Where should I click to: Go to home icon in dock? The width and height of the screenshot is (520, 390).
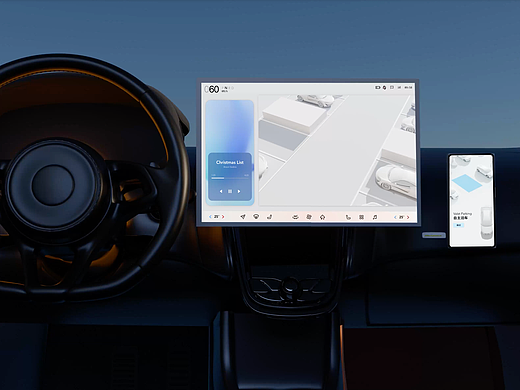322,217
